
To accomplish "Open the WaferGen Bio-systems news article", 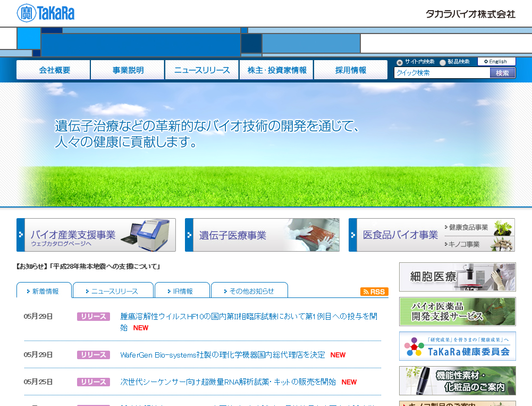I will click(222, 355).
